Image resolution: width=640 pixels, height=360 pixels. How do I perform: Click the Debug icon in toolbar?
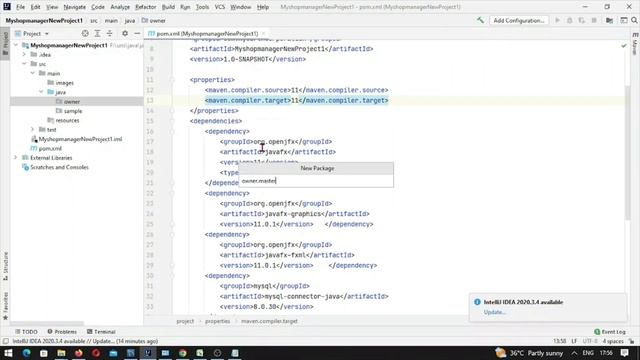point(569,20)
